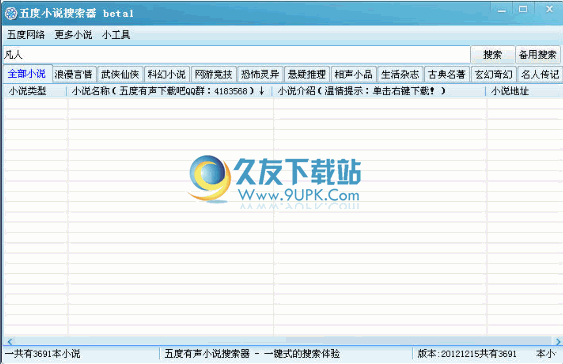Switch to the 玄幻奇幻 tab
Screen dimensions: 563x364
tap(494, 75)
